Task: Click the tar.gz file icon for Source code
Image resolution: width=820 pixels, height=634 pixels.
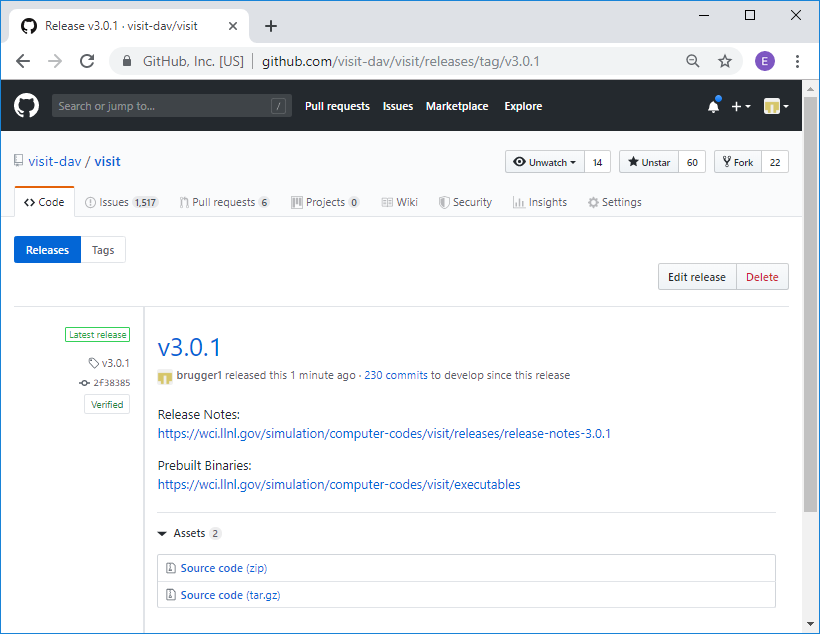Action: (x=170, y=594)
